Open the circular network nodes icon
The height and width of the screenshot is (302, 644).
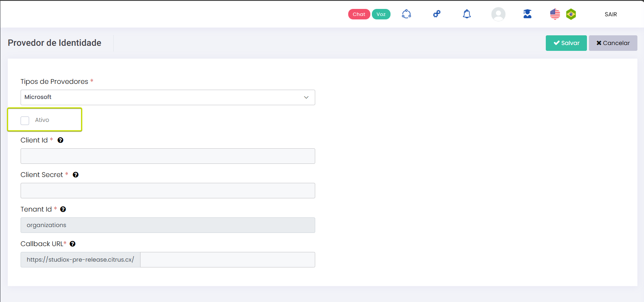click(x=406, y=14)
